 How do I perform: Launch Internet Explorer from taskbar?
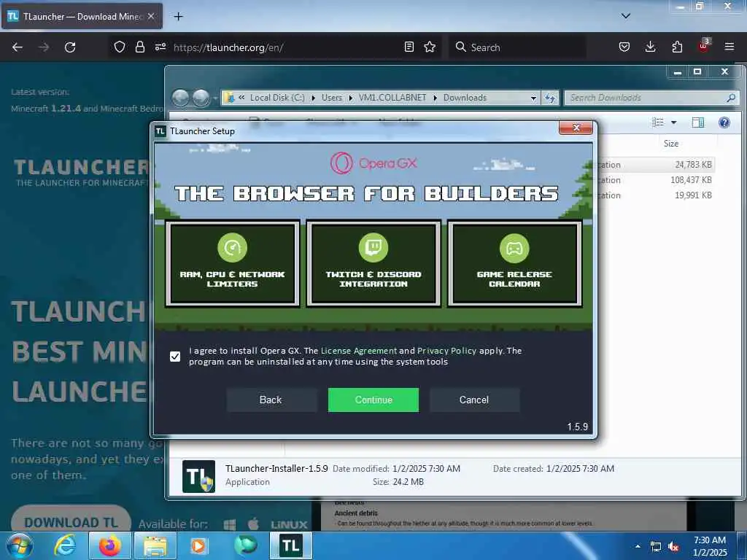64,545
